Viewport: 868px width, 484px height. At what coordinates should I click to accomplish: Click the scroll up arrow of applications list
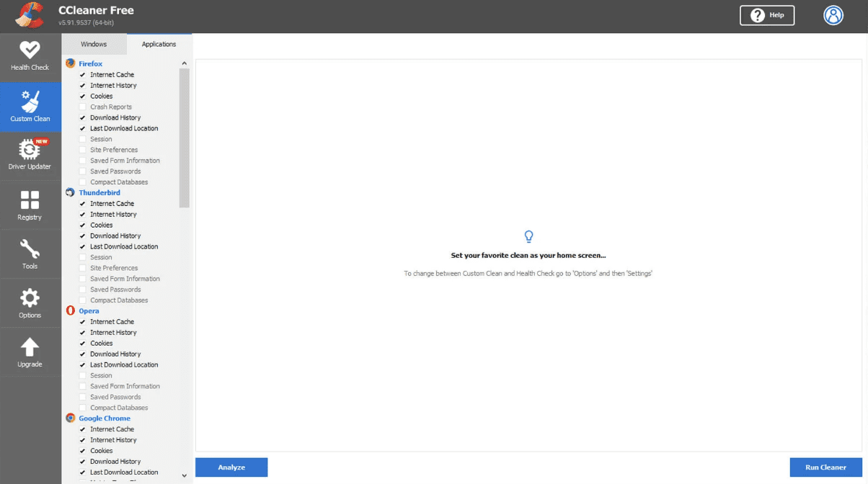185,63
